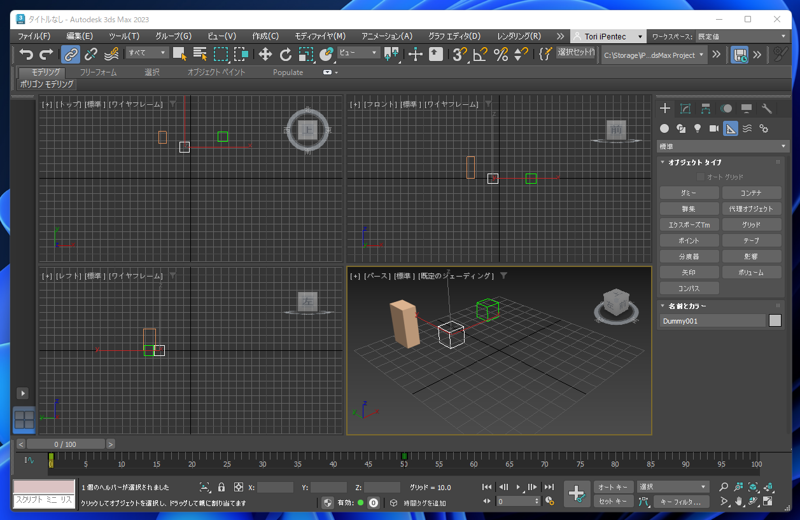Select the Select and Move tool

[x=265, y=55]
